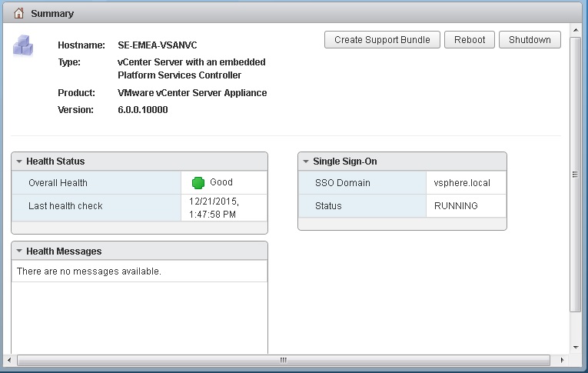588x373 pixels.
Task: Click the Single Sign-On panel title
Action: [x=345, y=162]
